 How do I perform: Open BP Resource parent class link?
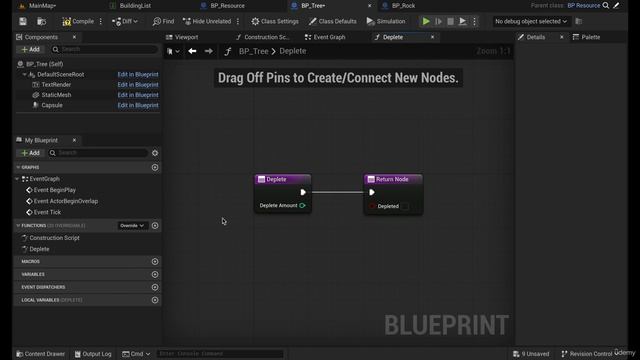(x=584, y=6)
